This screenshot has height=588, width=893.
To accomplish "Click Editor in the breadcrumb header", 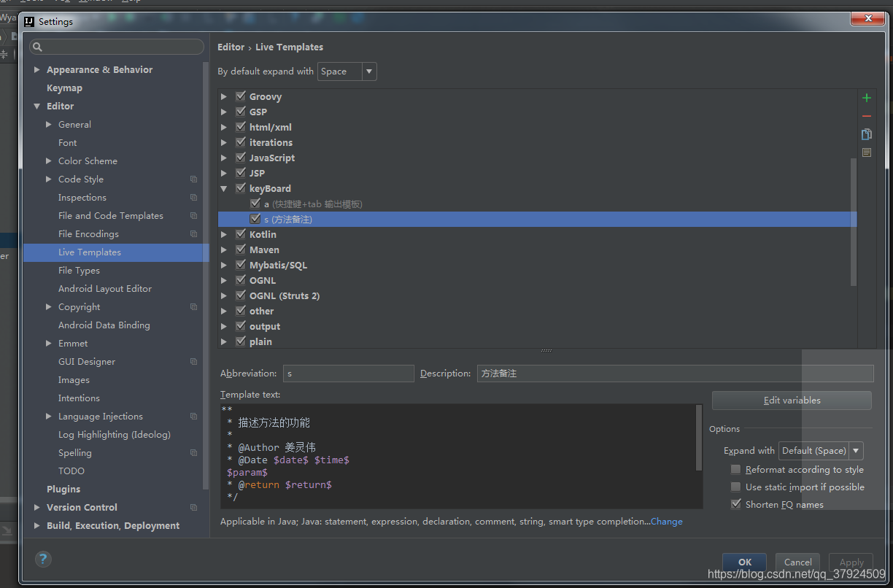I will tap(231, 47).
